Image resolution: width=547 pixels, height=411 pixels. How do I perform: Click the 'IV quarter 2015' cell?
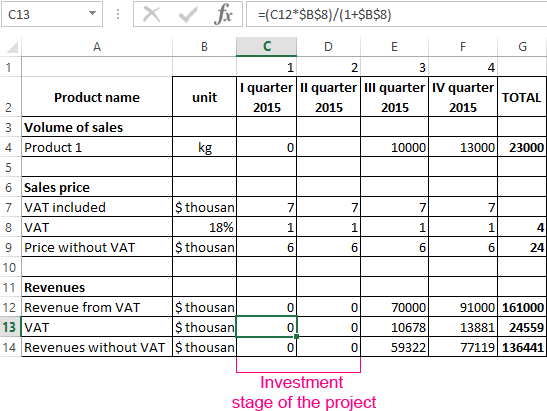pos(463,97)
